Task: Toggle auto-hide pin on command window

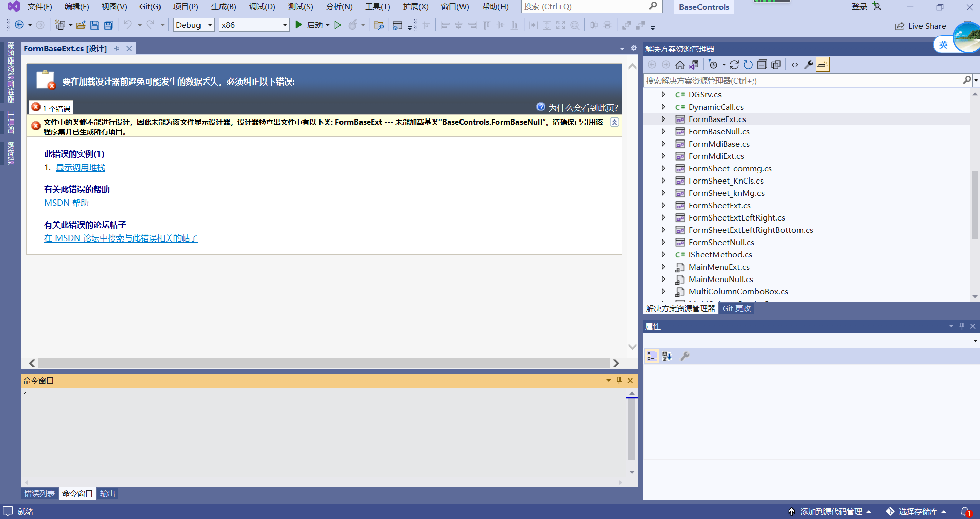Action: pos(619,381)
